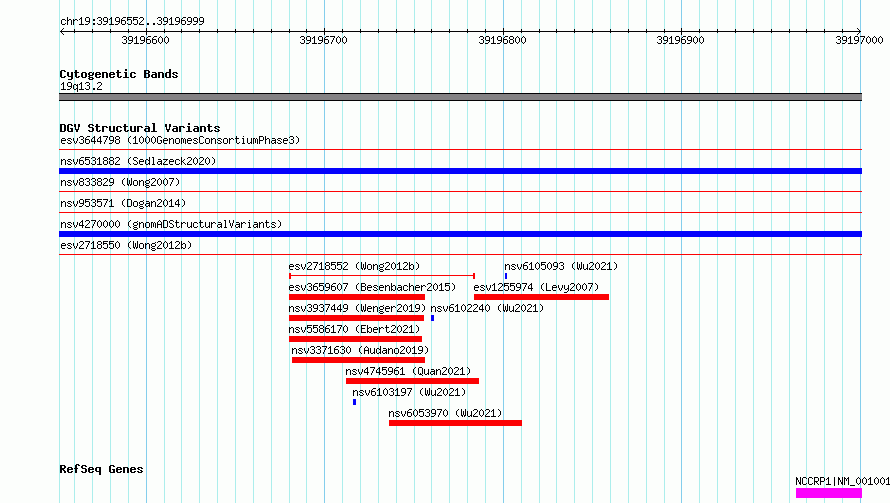Select the nsv3371630 (Audano2019) label
The image size is (890, 503).
point(360,350)
